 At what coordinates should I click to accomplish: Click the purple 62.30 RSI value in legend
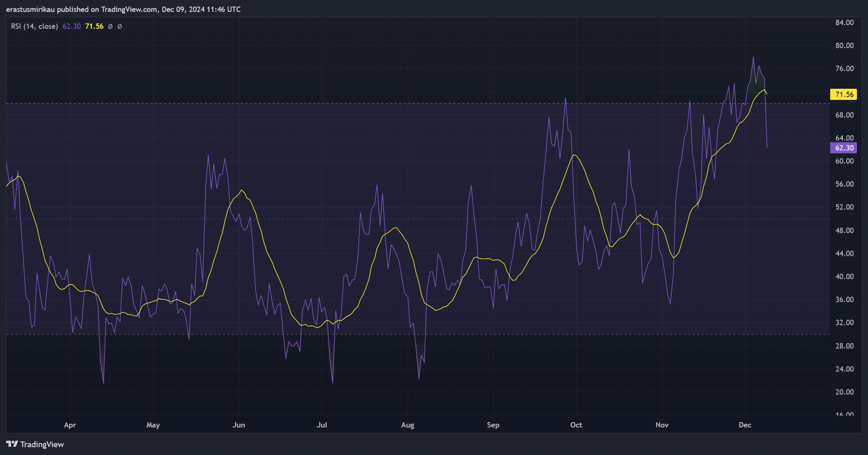pos(71,26)
